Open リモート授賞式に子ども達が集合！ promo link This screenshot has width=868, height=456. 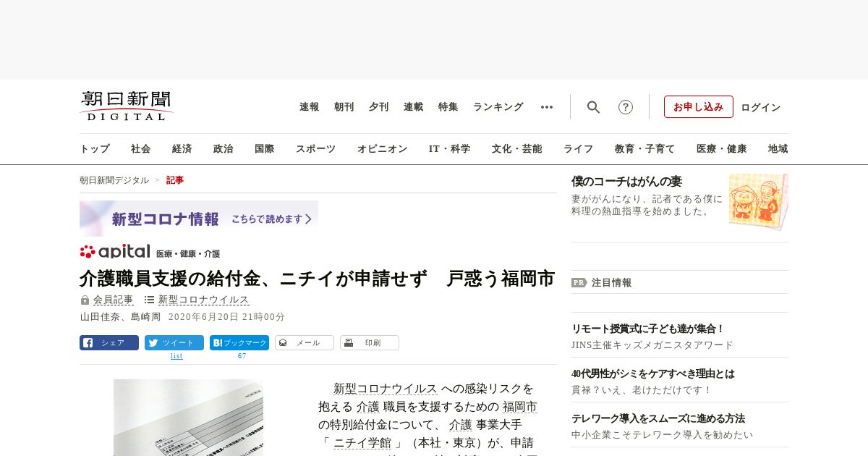pos(648,329)
